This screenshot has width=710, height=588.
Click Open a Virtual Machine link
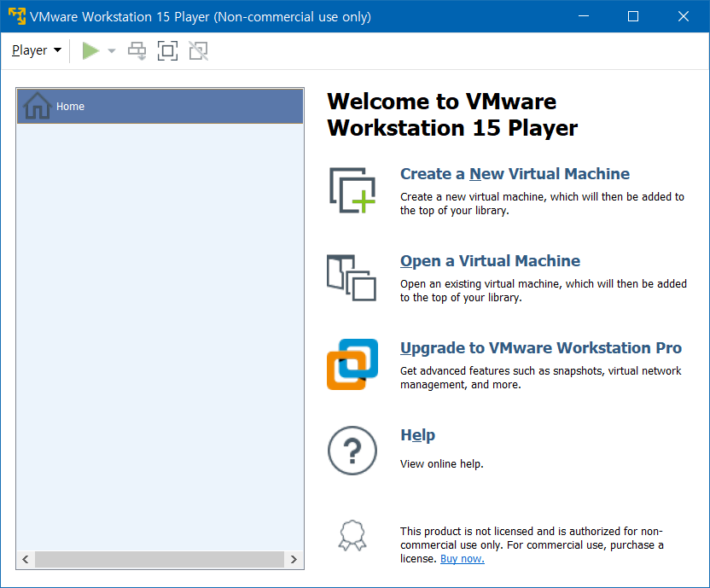[490, 261]
